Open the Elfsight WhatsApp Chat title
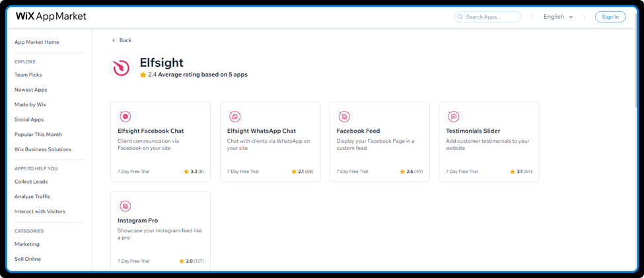This screenshot has width=644, height=278. click(262, 131)
